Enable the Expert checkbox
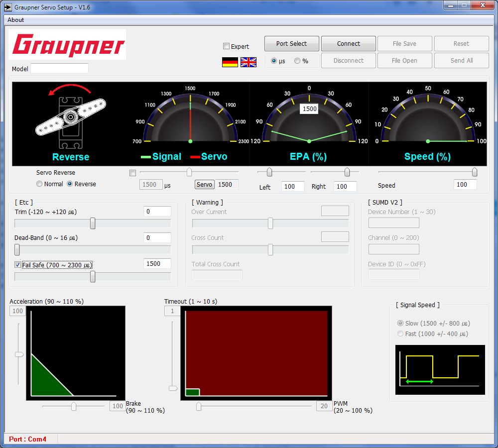The width and height of the screenshot is (498, 448). pos(226,46)
